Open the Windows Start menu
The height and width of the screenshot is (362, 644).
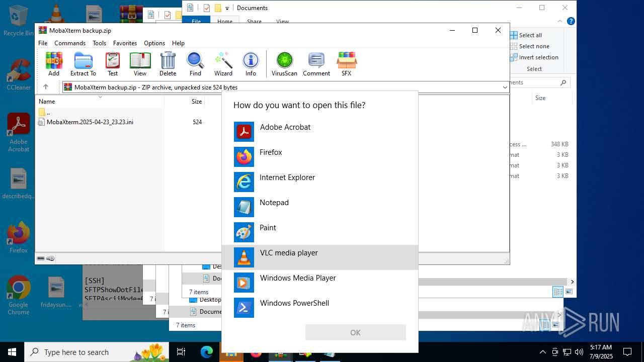(12, 352)
